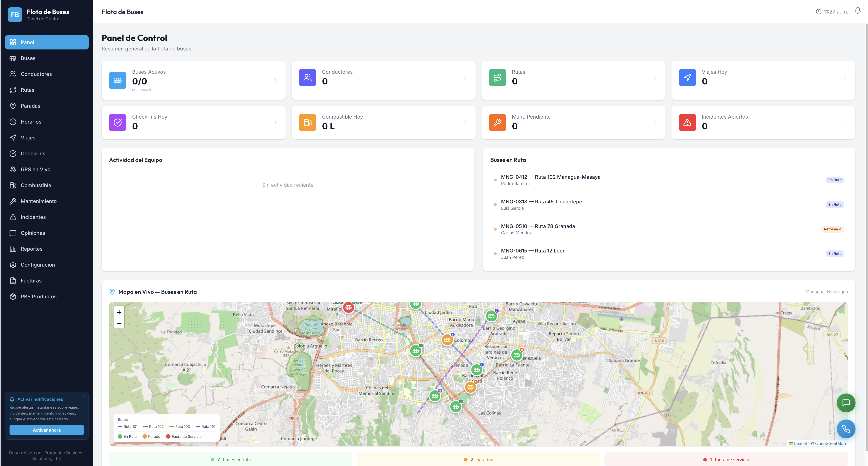Open the green chat bubble button
Viewport: 868px width, 466px height.
pyautogui.click(x=846, y=403)
